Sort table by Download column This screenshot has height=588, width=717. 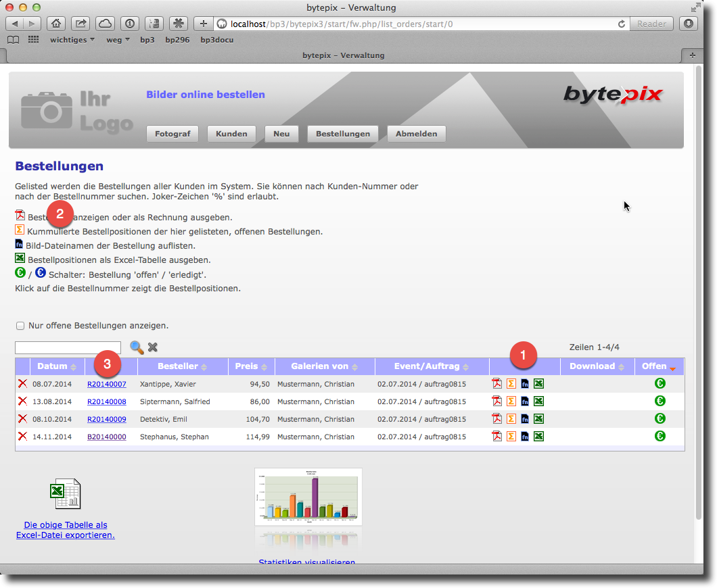coord(597,366)
